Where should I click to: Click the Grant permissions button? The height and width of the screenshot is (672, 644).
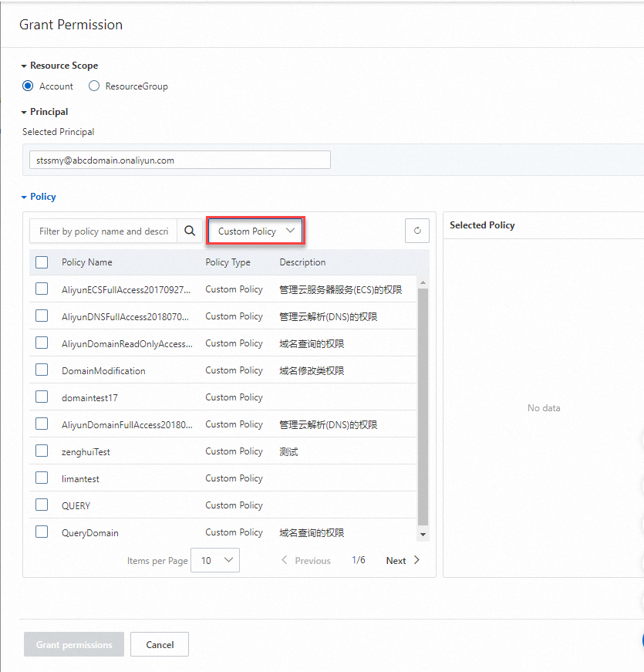tap(74, 644)
